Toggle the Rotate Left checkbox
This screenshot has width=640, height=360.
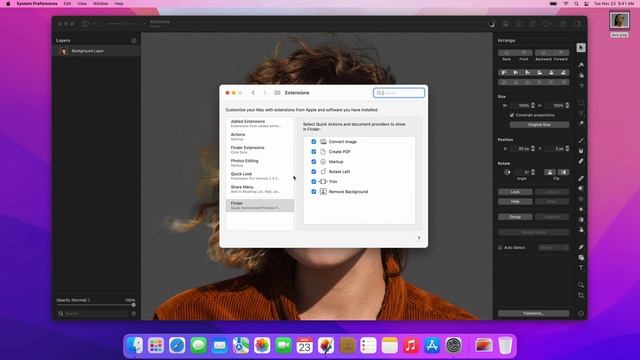[313, 171]
